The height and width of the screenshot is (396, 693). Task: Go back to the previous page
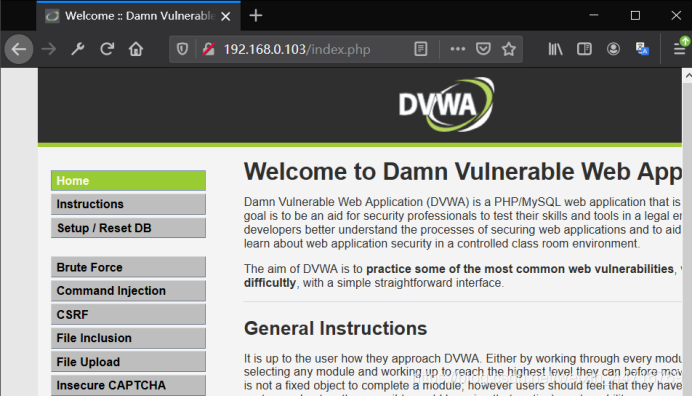pos(19,49)
